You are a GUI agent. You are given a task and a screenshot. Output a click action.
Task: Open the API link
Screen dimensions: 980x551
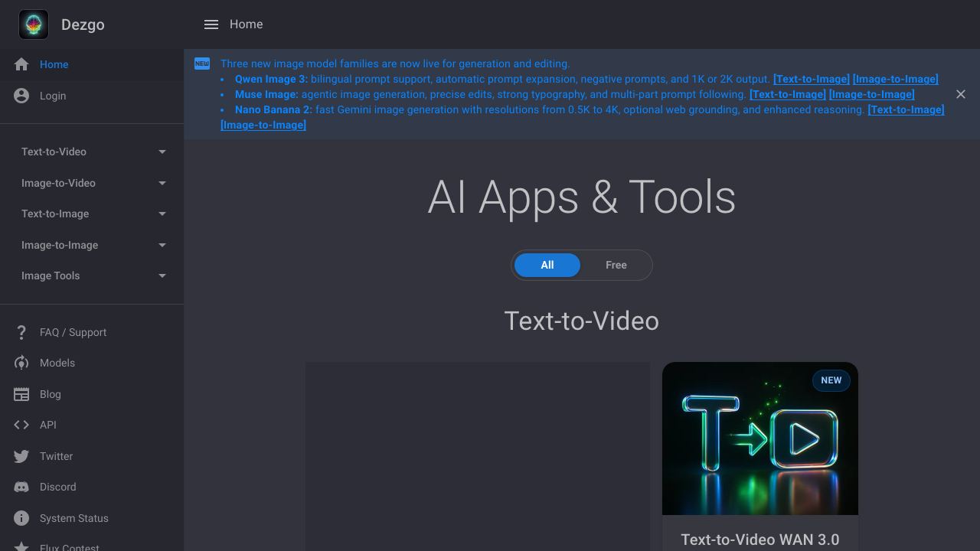pyautogui.click(x=92, y=425)
